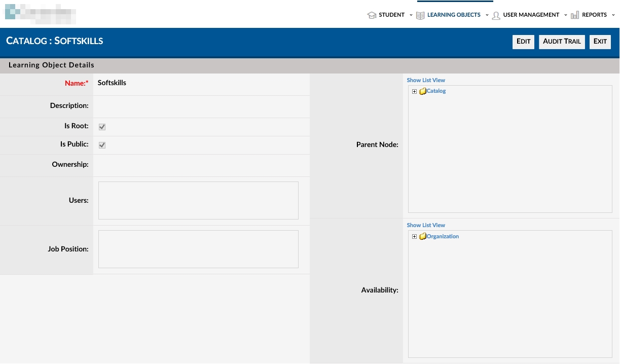
Task: Click the yellow Organization folder icon
Action: click(x=423, y=237)
